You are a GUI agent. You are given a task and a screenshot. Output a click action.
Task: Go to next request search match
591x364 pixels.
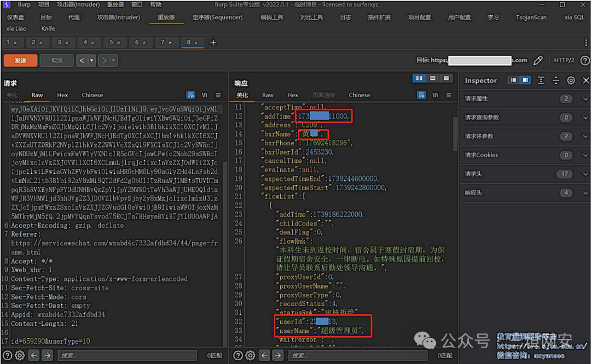47,355
